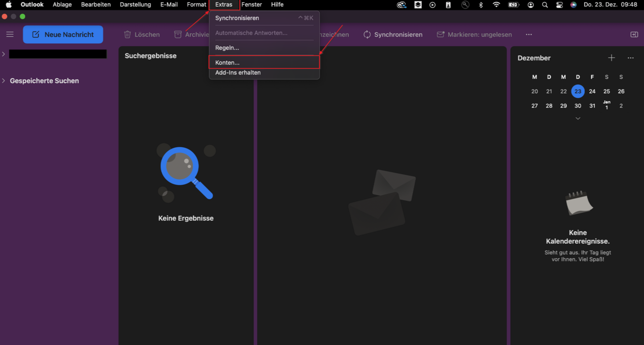Open the toolbar more options ellipsis
The height and width of the screenshot is (345, 644).
point(529,34)
